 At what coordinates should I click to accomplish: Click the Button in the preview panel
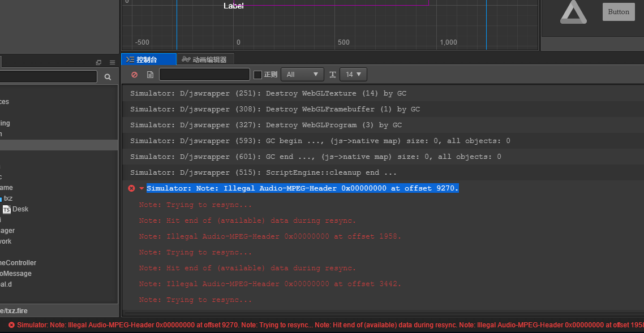[619, 12]
